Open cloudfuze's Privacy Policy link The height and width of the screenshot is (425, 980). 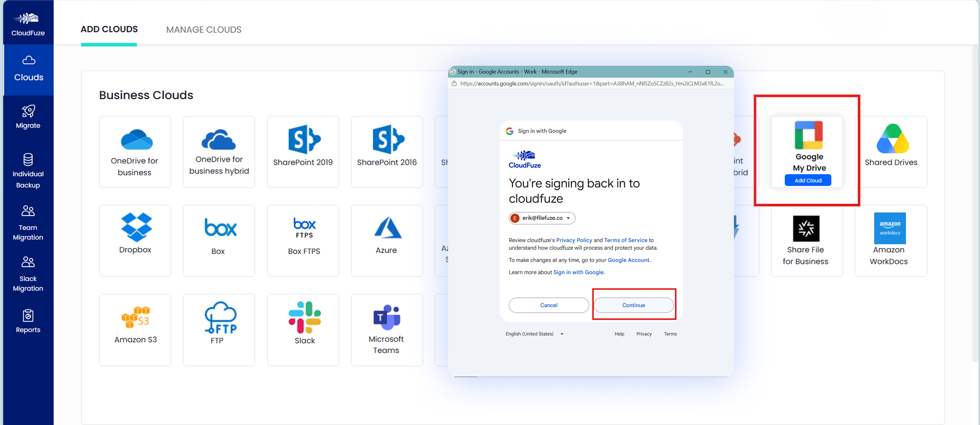pos(574,240)
